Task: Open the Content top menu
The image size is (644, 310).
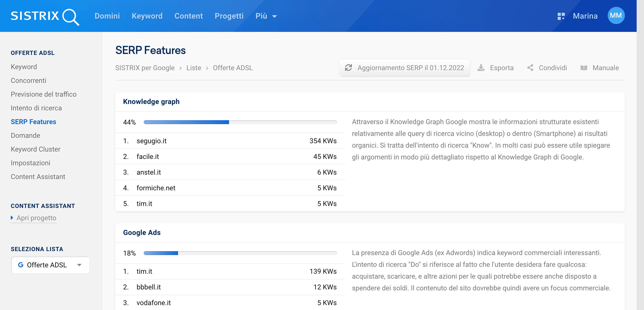Action: [189, 16]
